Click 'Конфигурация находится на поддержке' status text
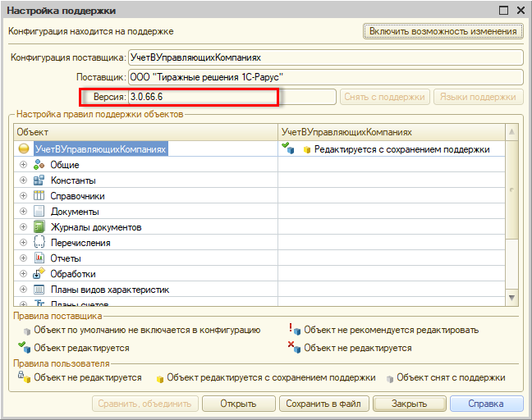The image size is (532, 420). pos(91,31)
